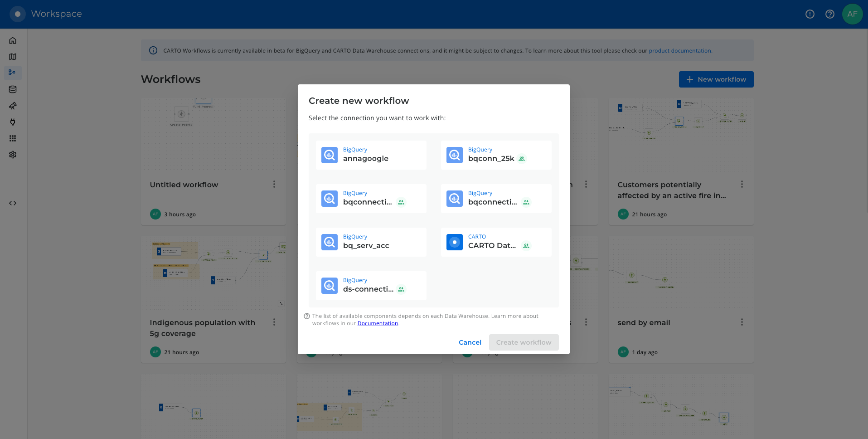The height and width of the screenshot is (439, 868).
Task: Click the '3 hours ago' timestamp
Action: [x=180, y=215]
